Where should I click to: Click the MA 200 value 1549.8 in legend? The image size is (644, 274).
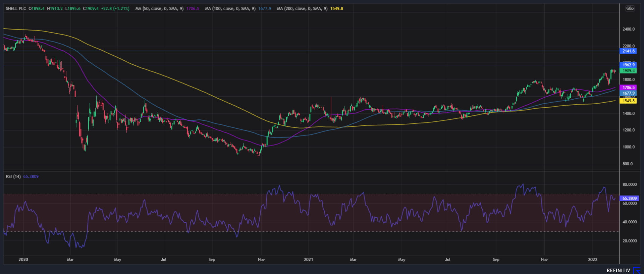(x=337, y=8)
